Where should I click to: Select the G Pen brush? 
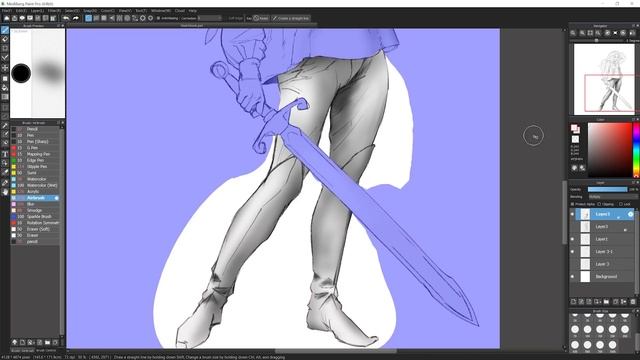[35, 148]
